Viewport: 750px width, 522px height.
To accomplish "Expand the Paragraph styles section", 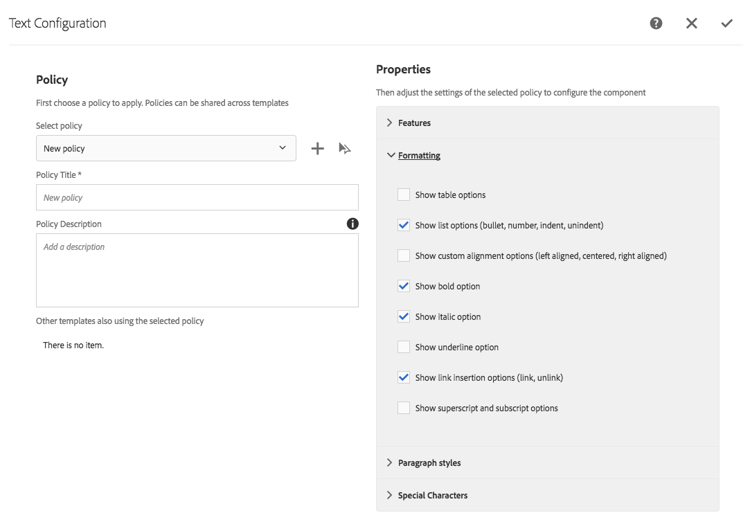I will click(428, 463).
